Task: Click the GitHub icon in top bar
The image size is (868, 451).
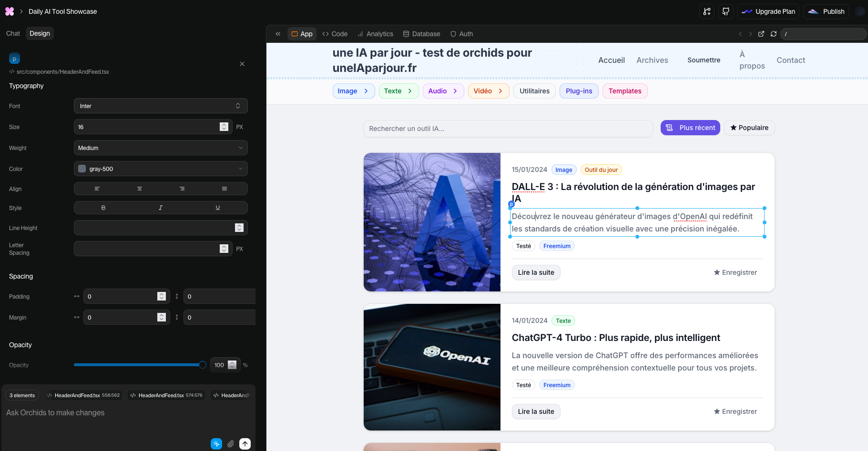Action: pyautogui.click(x=725, y=11)
